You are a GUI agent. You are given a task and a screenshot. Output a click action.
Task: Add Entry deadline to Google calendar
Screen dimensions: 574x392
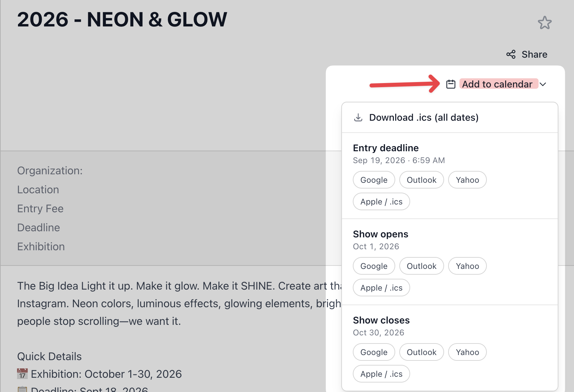pos(374,180)
